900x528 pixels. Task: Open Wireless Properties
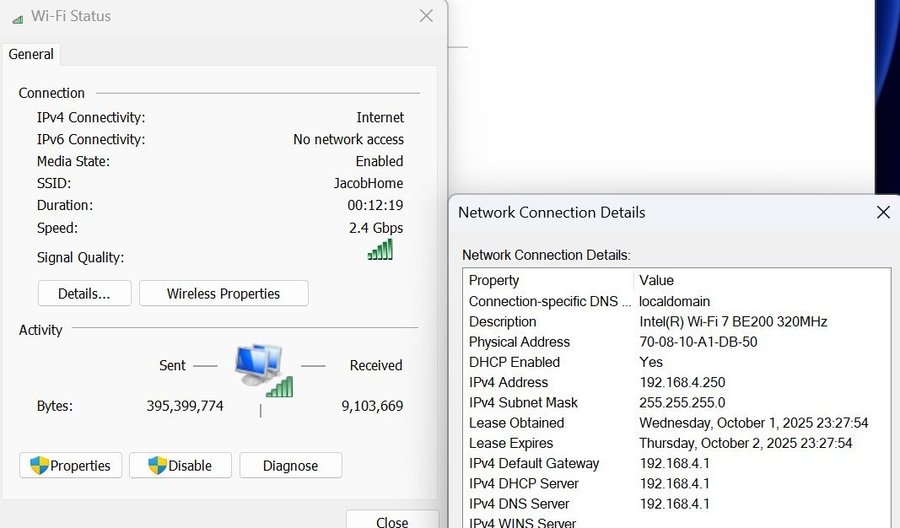(x=223, y=293)
